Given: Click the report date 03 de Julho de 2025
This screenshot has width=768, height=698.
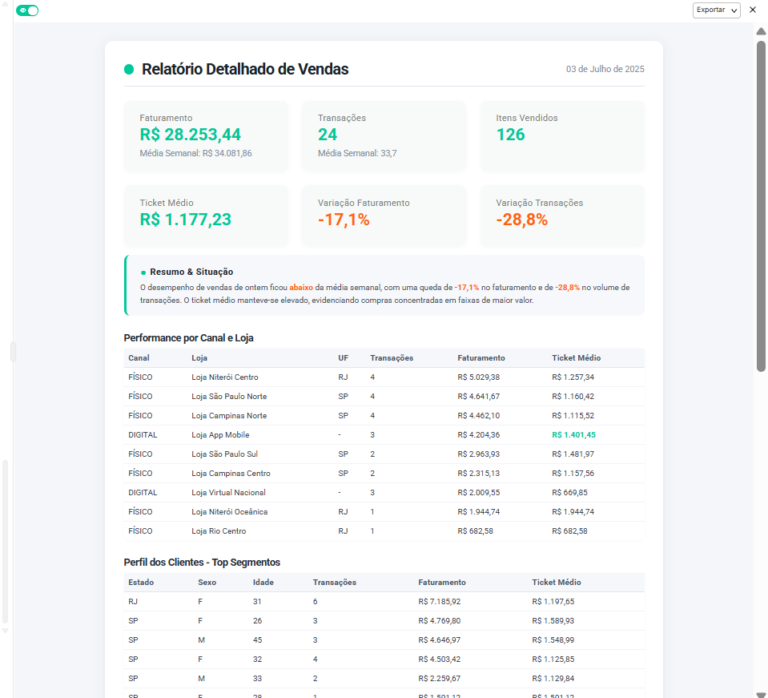Looking at the screenshot, I should click(x=604, y=70).
